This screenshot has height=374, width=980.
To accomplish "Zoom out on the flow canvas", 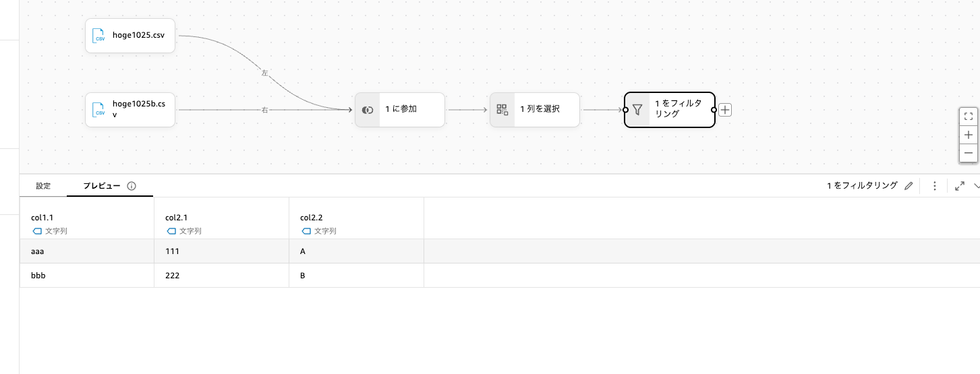I will (x=969, y=153).
